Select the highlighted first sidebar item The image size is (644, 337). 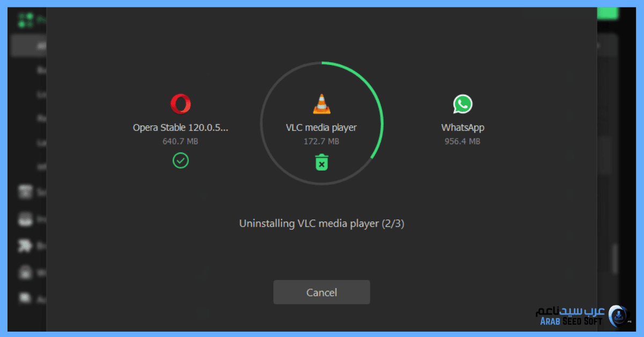[x=28, y=47]
